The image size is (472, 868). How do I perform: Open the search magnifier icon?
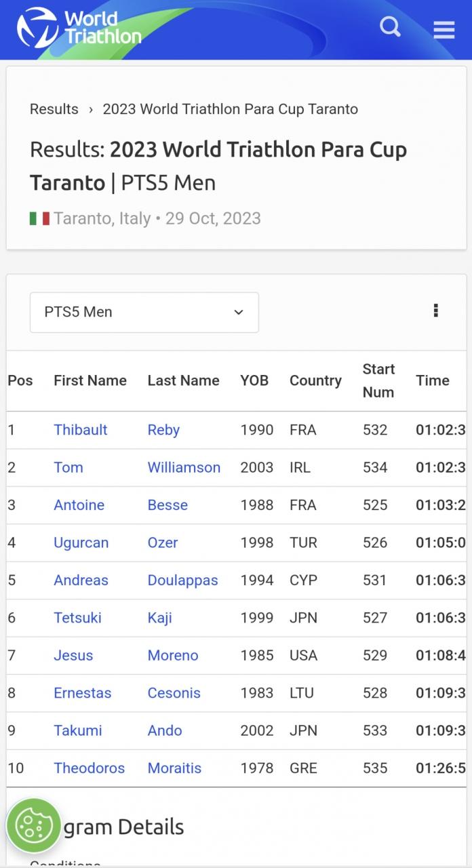[390, 27]
